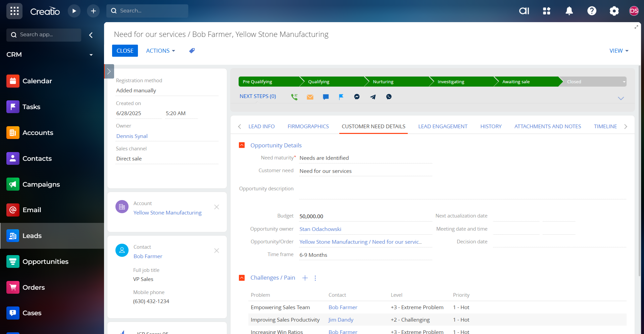Screen dimensions: 644x334
Task: Open the feed message chat icon
Action: pyautogui.click(x=326, y=97)
